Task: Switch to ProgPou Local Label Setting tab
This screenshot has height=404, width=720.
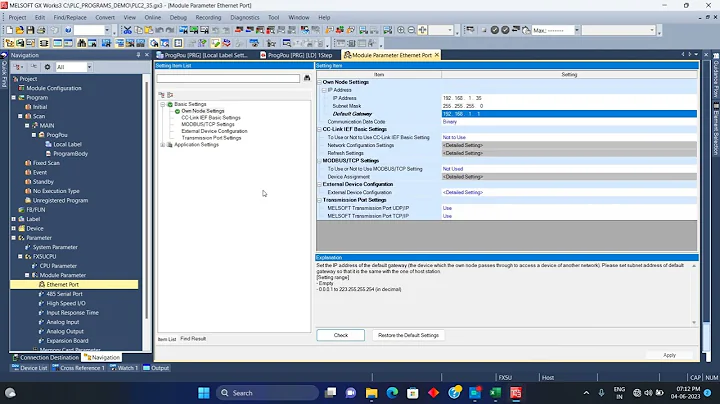Action: [202, 55]
